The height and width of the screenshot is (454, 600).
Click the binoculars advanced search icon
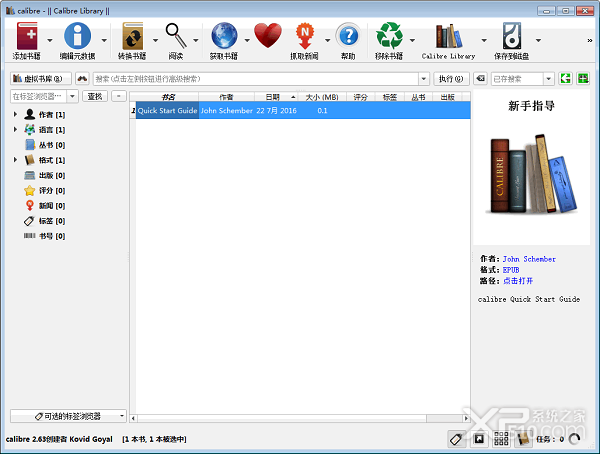(82, 79)
